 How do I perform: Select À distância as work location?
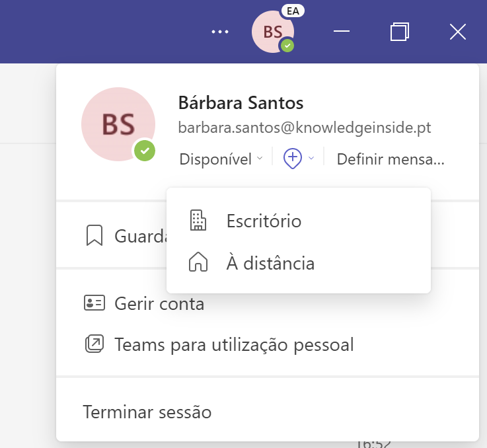(270, 264)
